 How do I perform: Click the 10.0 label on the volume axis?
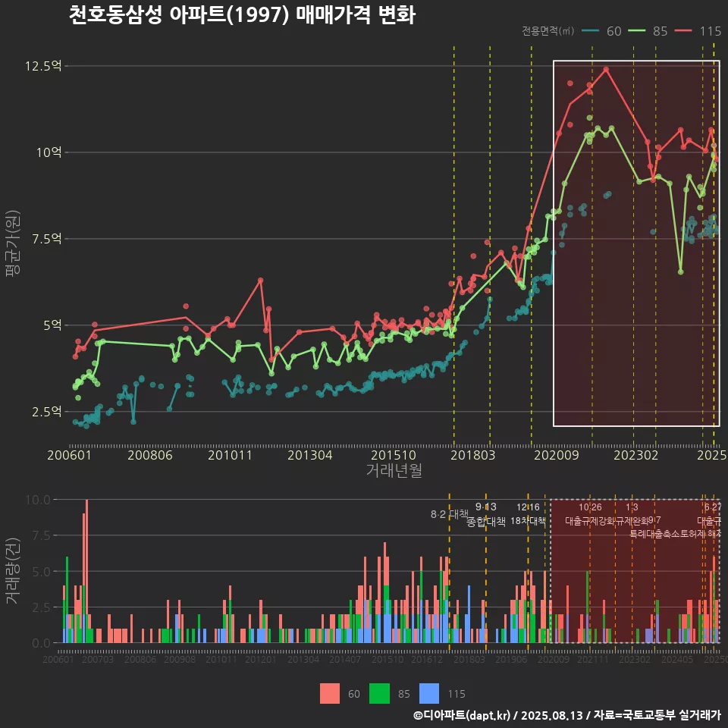click(x=38, y=500)
